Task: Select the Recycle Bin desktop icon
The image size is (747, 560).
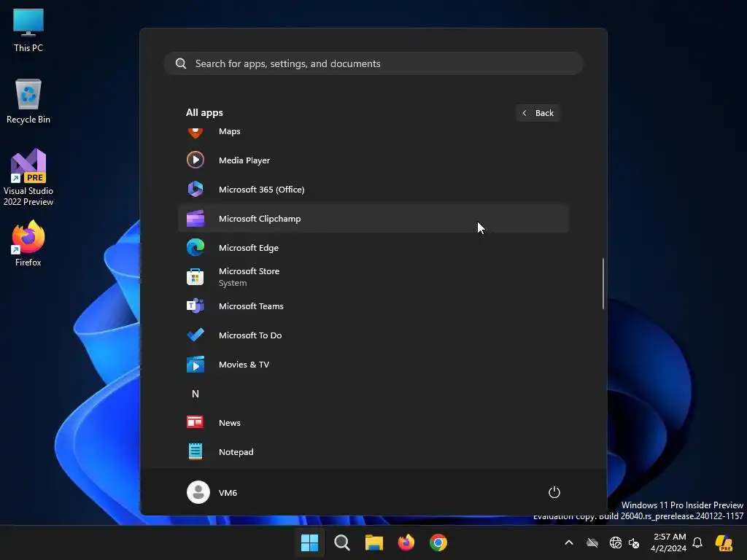Action: [x=28, y=101]
